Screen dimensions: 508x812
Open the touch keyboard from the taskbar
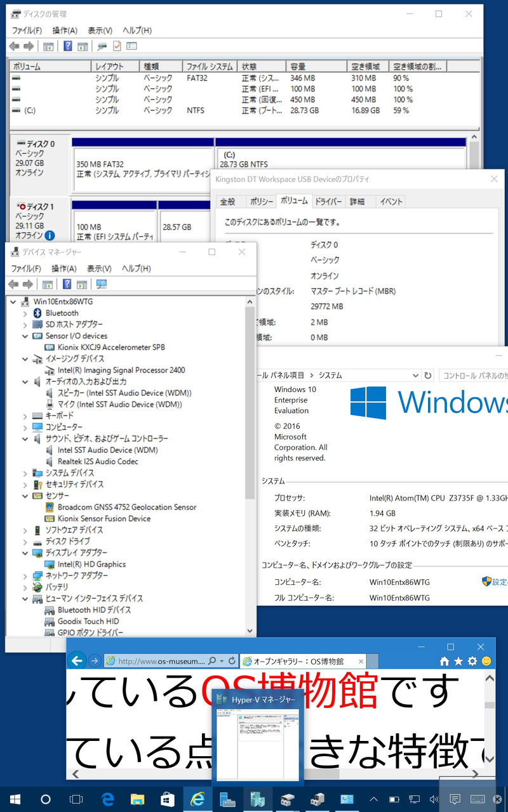[478, 799]
